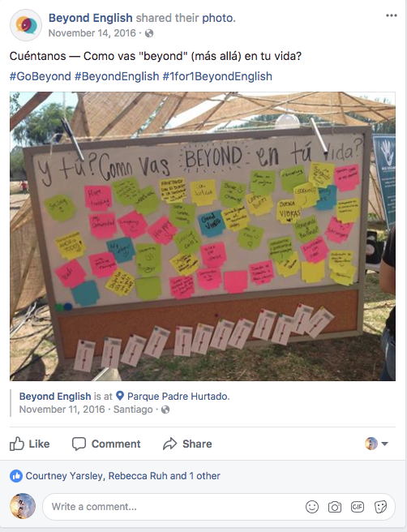The height and width of the screenshot is (532, 407).
Task: Click the blue like reaction icon
Action: 16,476
